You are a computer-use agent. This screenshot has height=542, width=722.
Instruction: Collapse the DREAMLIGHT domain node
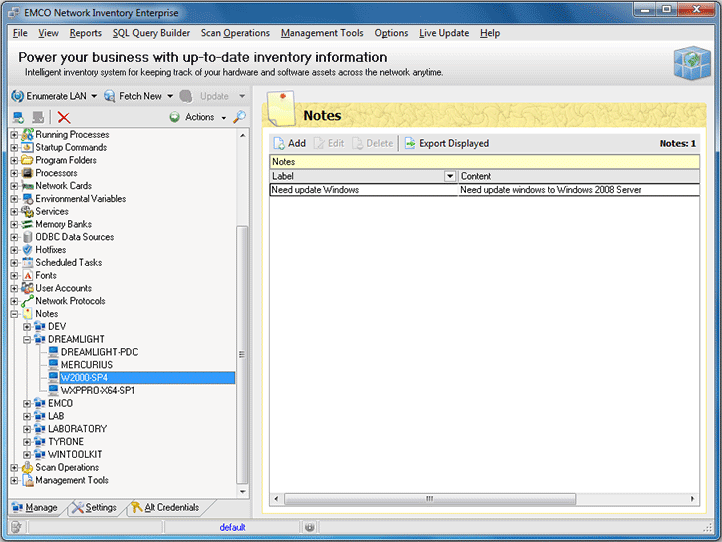[27, 340]
